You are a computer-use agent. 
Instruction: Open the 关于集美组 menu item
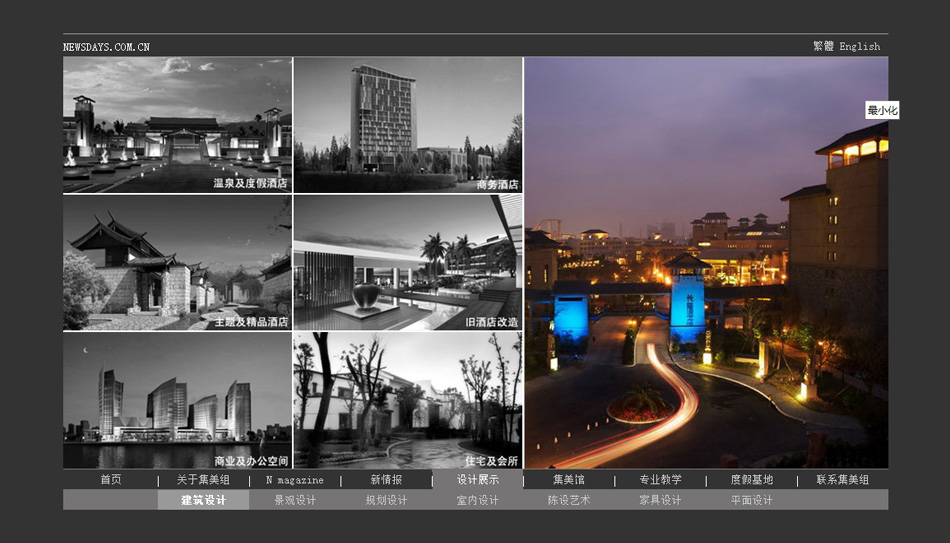(203, 480)
